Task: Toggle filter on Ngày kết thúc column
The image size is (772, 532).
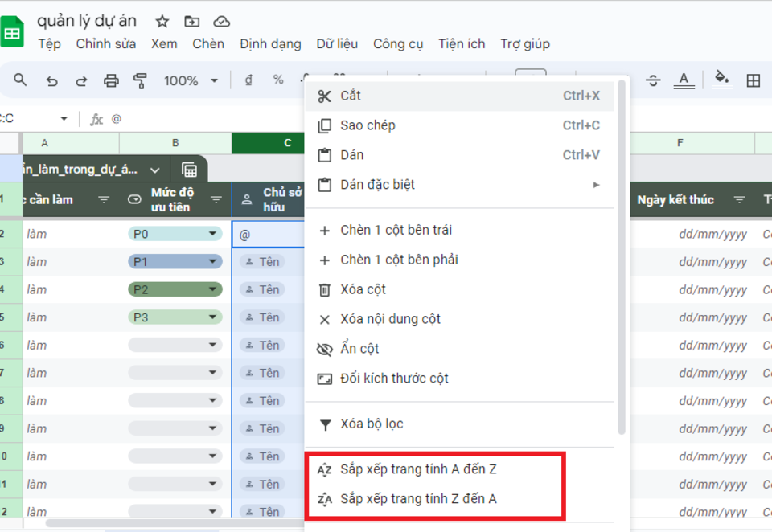Action: (x=739, y=200)
